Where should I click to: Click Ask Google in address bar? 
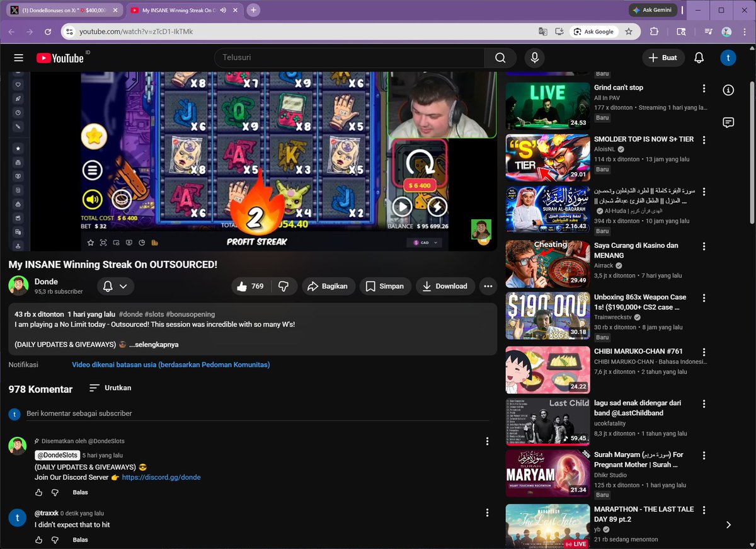point(593,32)
